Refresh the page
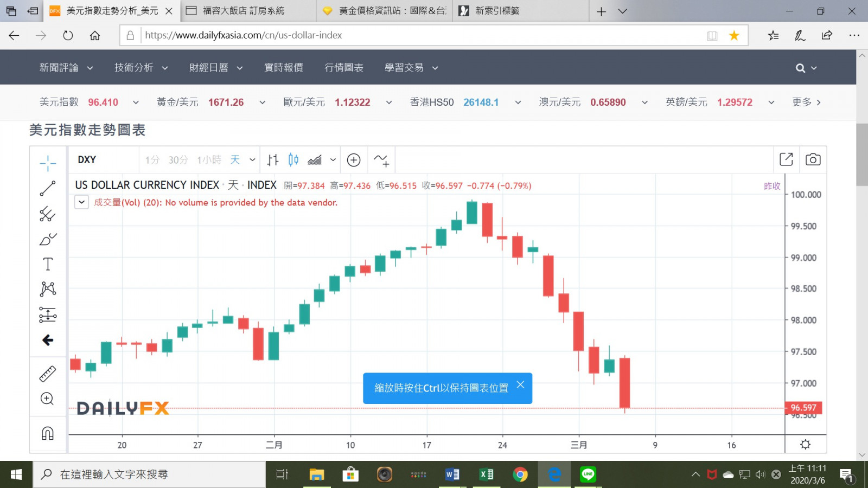 coord(68,35)
